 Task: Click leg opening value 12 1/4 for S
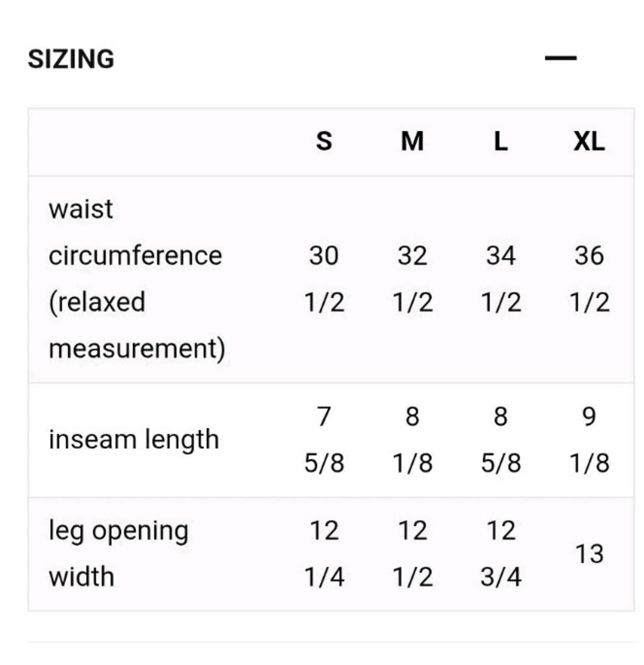click(x=324, y=553)
